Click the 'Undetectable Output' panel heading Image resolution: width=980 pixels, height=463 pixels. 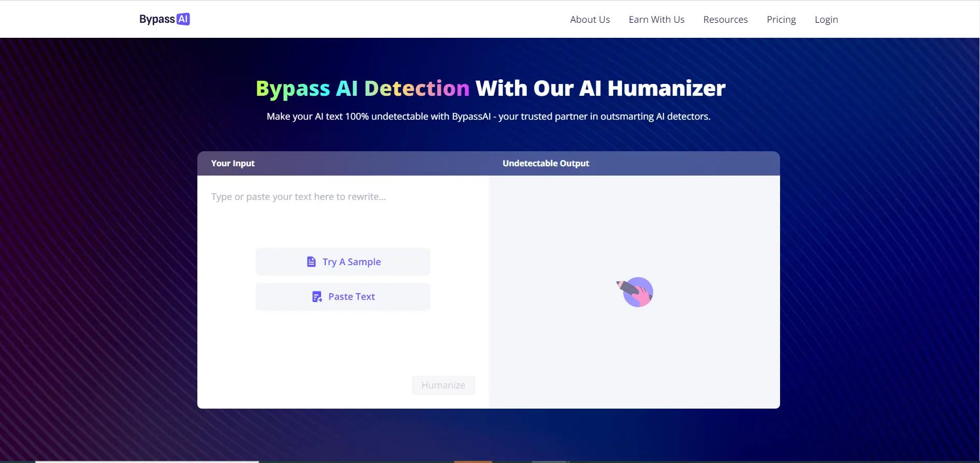(546, 163)
